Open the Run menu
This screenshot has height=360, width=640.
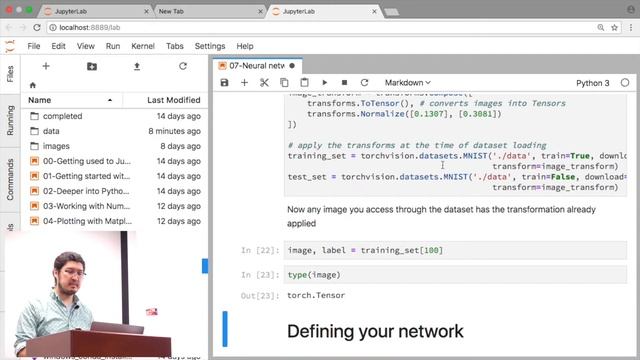click(113, 46)
